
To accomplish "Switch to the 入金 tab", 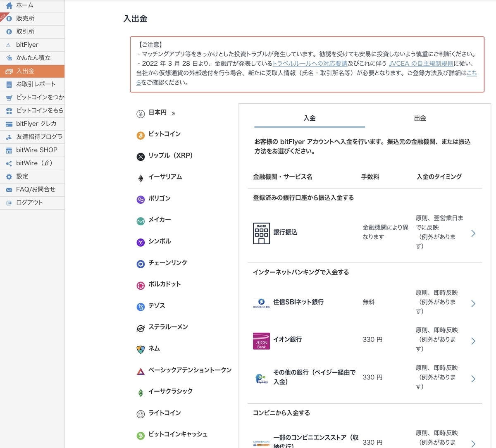I will pyautogui.click(x=310, y=118).
